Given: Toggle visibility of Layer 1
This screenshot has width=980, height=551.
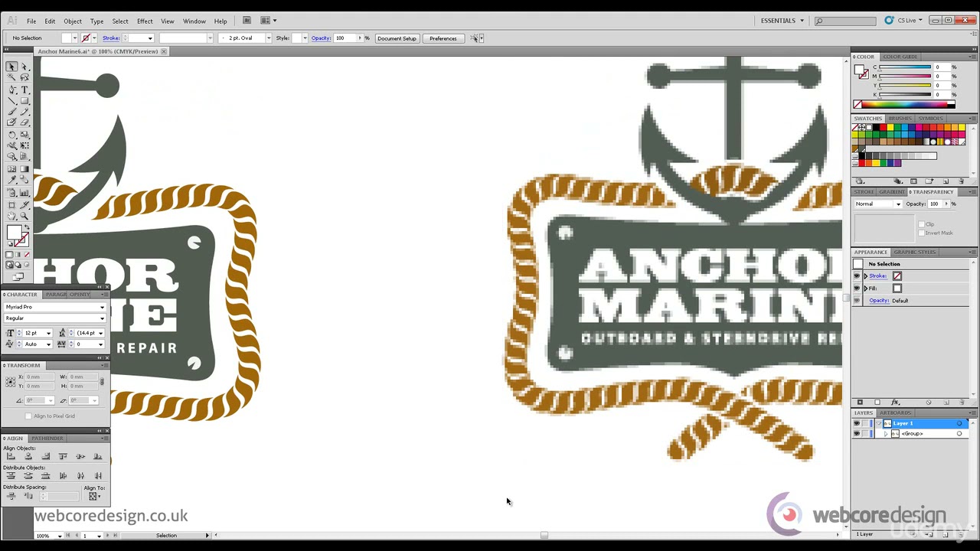Looking at the screenshot, I should pos(857,423).
